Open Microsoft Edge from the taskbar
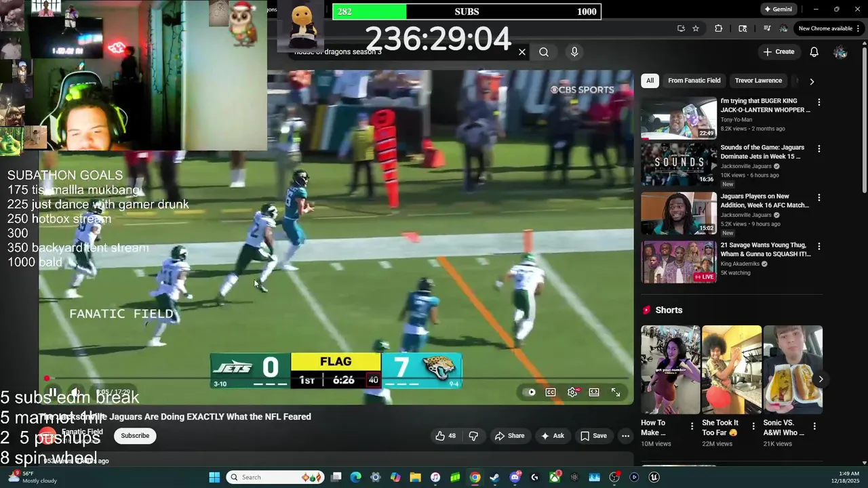This screenshot has height=488, width=868. [356, 477]
